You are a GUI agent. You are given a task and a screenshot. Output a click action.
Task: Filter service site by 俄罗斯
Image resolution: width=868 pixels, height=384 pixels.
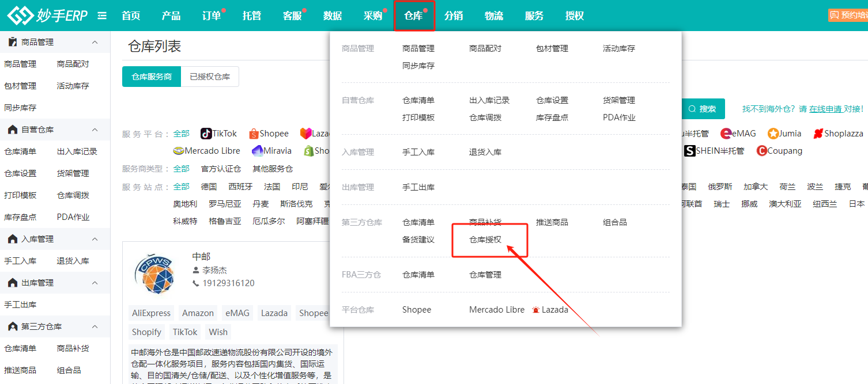point(720,187)
